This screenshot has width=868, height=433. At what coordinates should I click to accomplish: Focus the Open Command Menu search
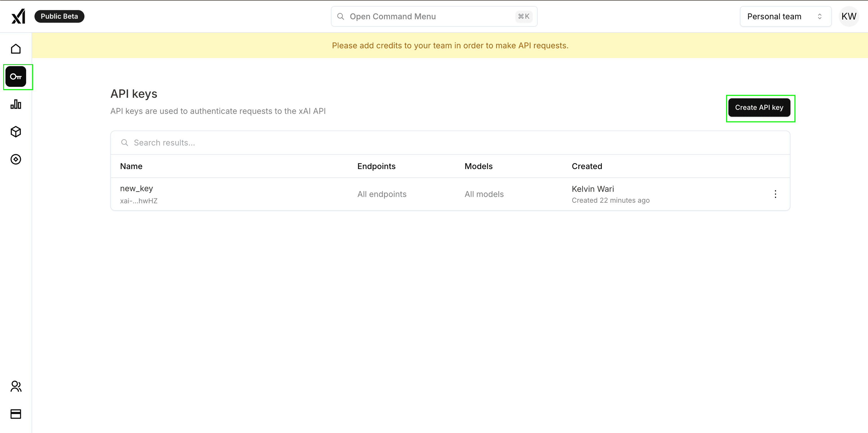tap(433, 16)
